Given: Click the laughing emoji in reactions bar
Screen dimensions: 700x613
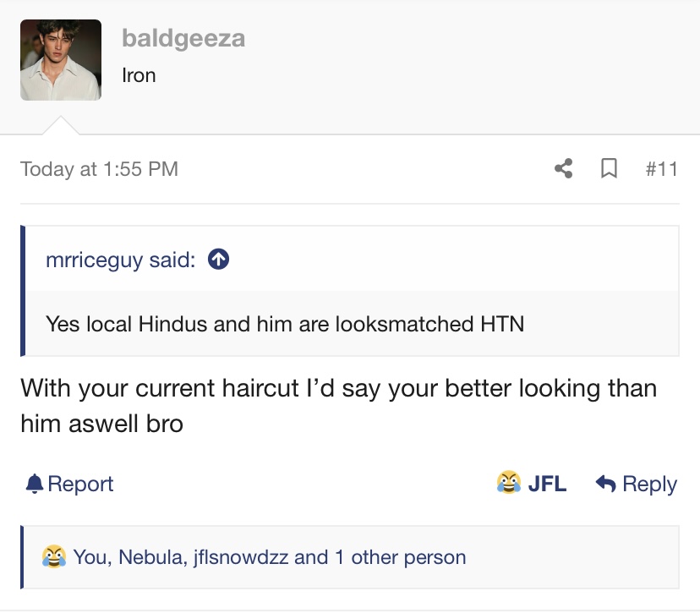Looking at the screenshot, I should [54, 556].
